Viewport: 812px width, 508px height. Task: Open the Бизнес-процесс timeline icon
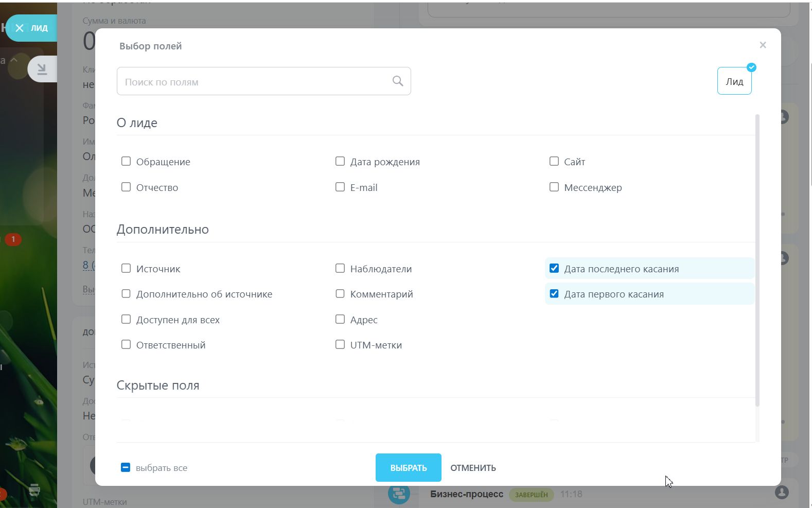pyautogui.click(x=399, y=494)
